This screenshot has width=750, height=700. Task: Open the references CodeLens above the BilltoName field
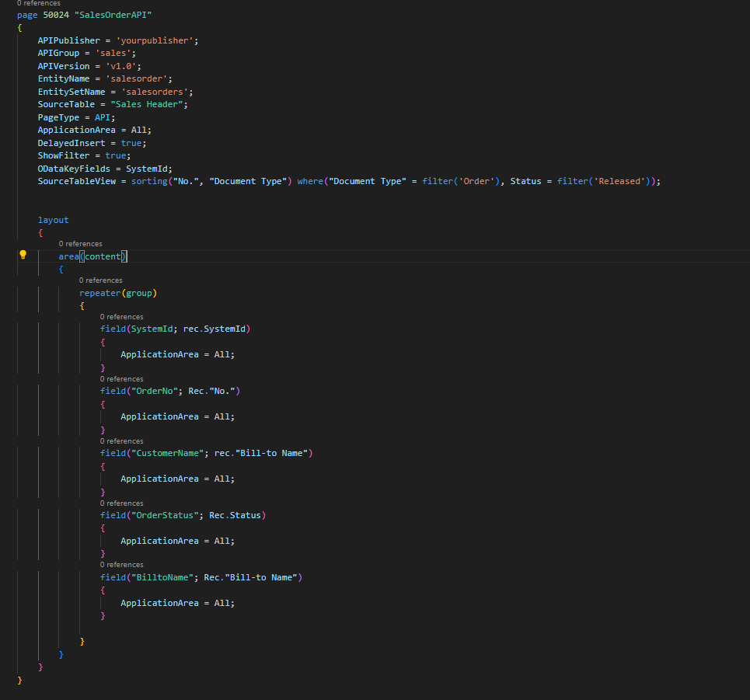[x=121, y=565]
